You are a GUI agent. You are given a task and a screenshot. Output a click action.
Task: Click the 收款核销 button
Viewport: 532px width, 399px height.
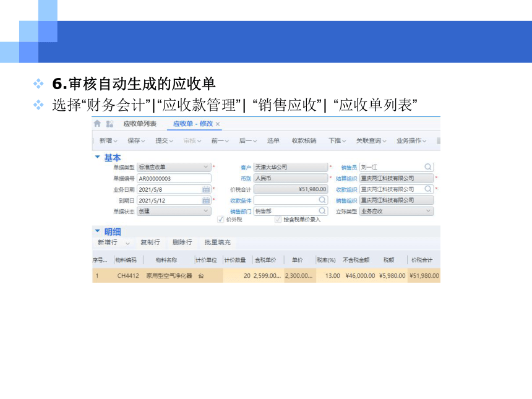[304, 140]
